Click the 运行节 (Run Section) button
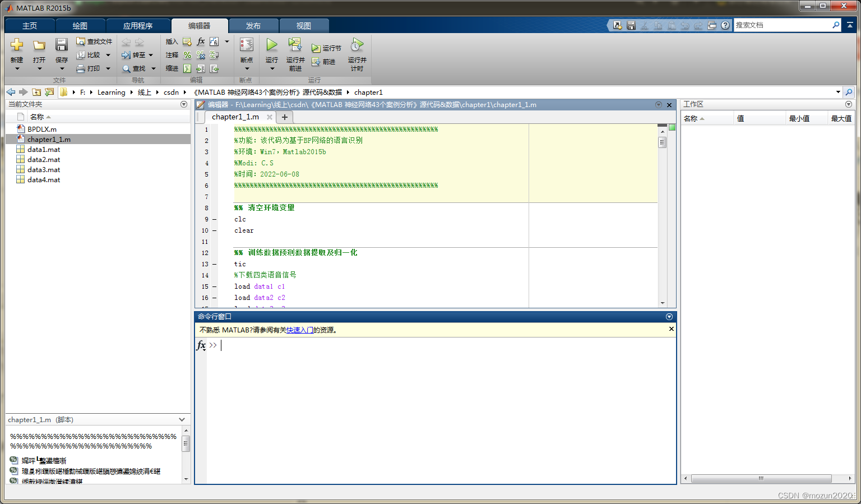The width and height of the screenshot is (861, 504). tap(326, 48)
